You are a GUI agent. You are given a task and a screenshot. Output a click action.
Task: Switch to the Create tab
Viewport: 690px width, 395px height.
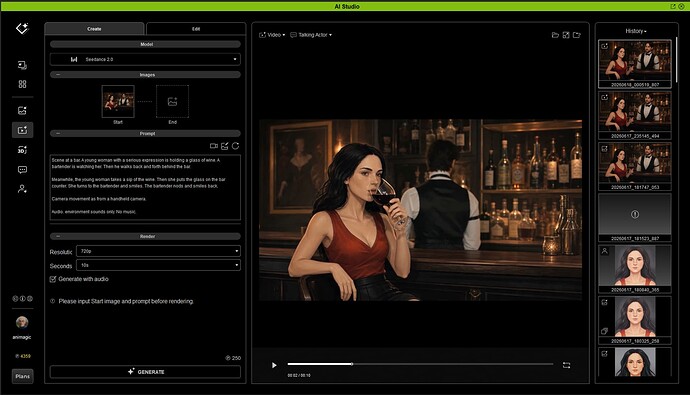click(94, 29)
